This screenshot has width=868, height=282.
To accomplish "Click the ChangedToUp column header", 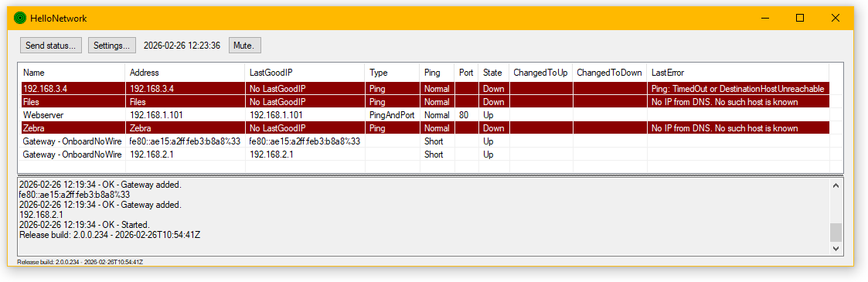I will coord(540,73).
